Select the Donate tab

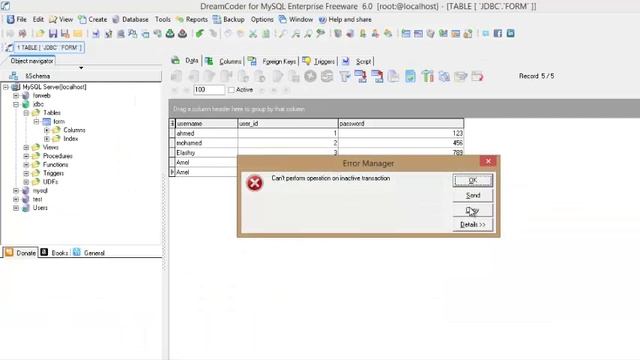pos(20,253)
